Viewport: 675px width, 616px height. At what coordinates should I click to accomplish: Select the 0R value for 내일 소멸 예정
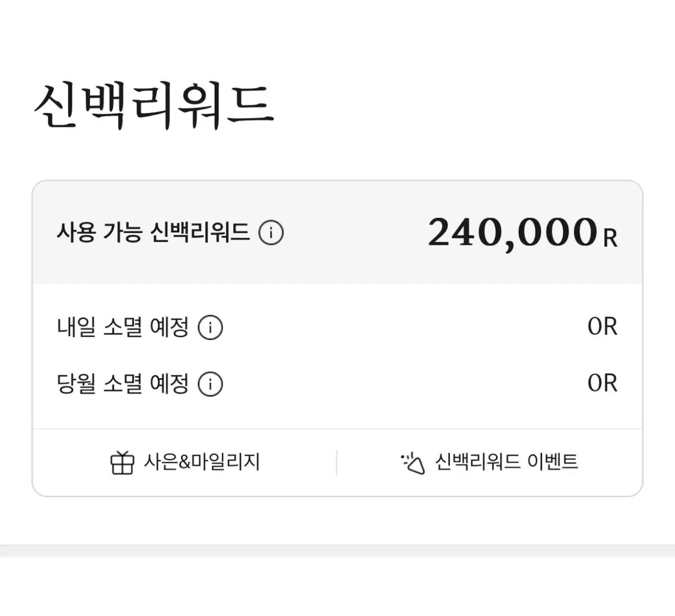pos(602,327)
